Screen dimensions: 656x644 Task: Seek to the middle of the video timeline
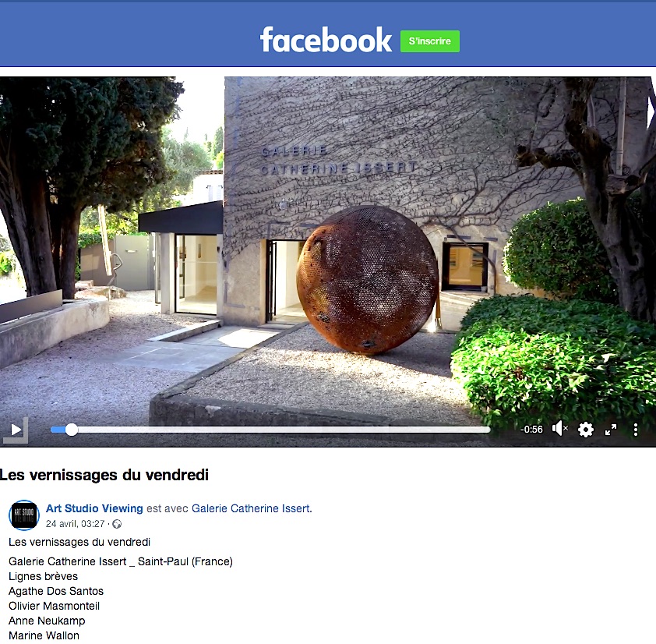pos(270,430)
